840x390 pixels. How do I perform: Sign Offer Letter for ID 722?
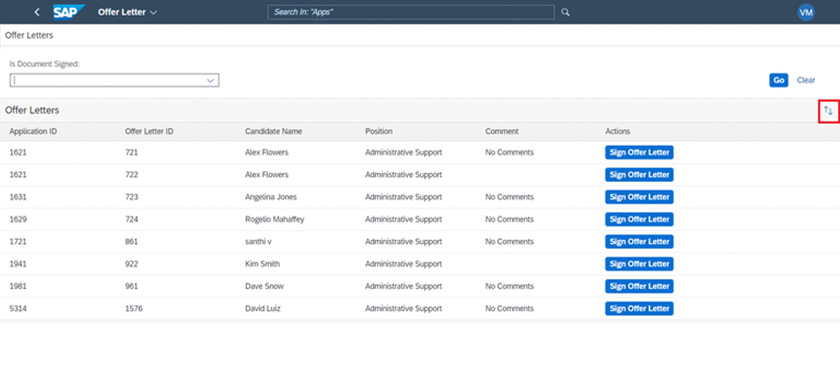[x=639, y=175]
